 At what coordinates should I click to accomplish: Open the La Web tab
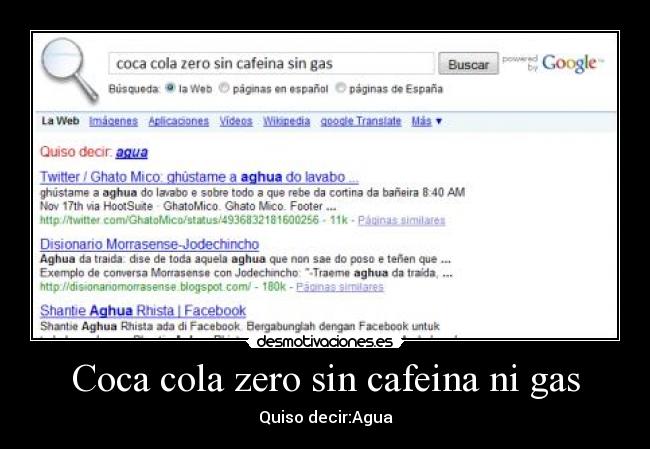click(x=61, y=121)
